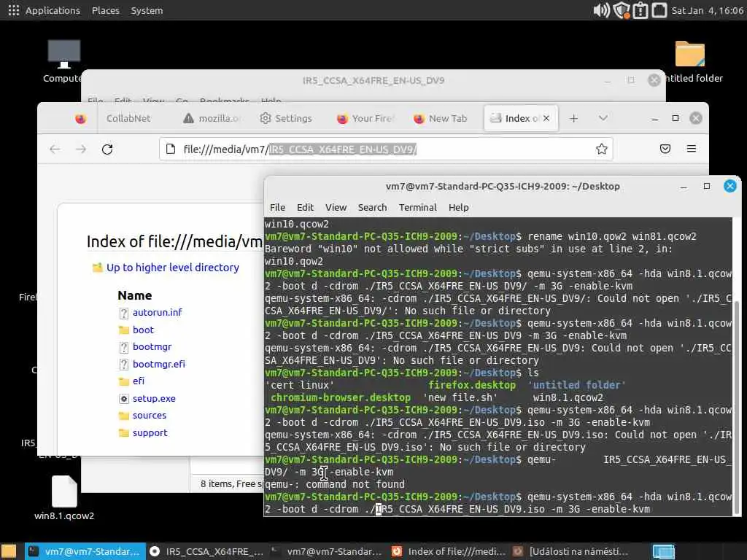The width and height of the screenshot is (747, 560).
Task: Bookmark this page with star icon
Action: tap(601, 149)
